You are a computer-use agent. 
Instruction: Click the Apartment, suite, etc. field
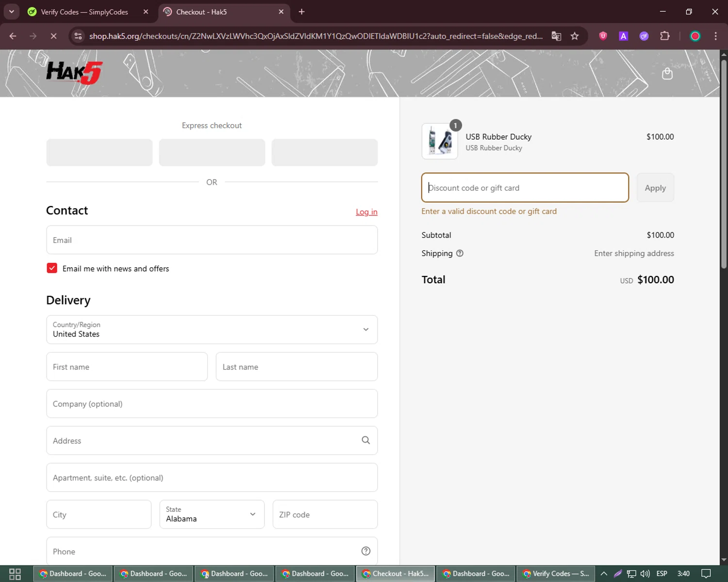(x=212, y=478)
